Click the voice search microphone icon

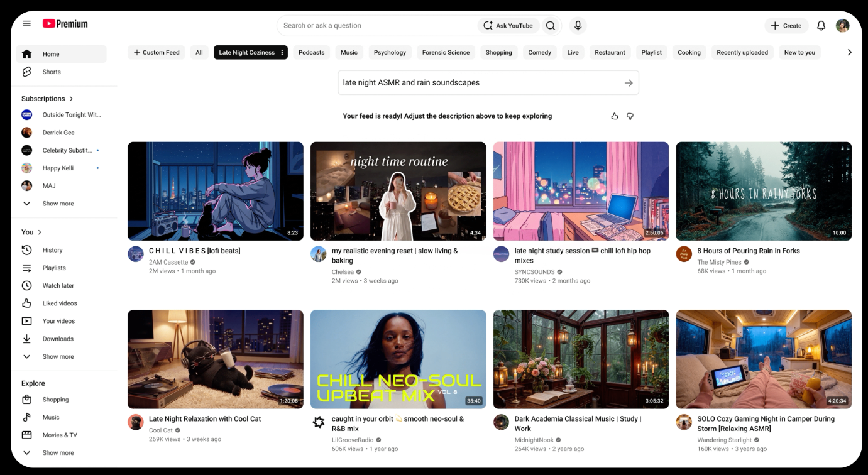(x=578, y=26)
